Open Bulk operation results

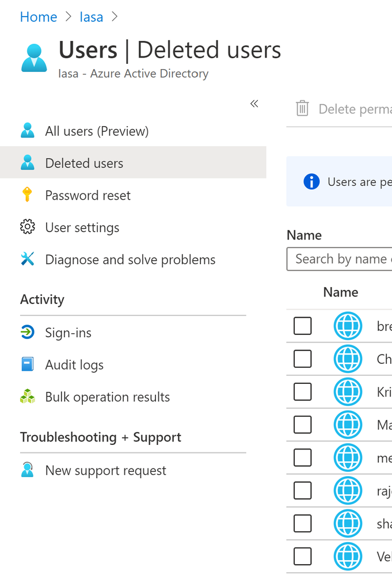tap(108, 397)
